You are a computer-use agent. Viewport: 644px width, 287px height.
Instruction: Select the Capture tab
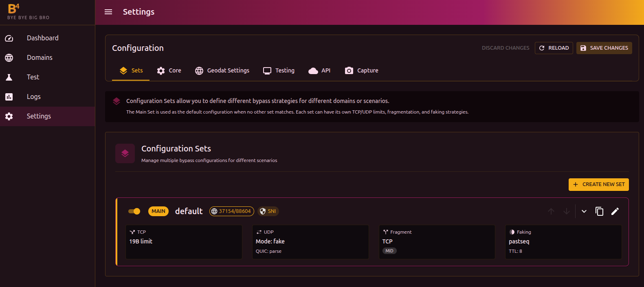[361, 70]
